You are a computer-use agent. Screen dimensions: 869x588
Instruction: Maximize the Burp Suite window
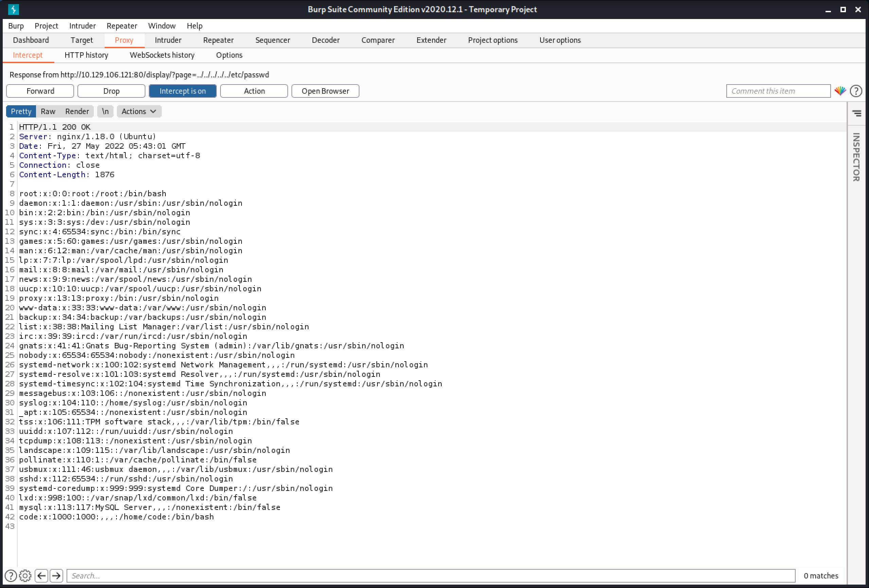pos(843,10)
